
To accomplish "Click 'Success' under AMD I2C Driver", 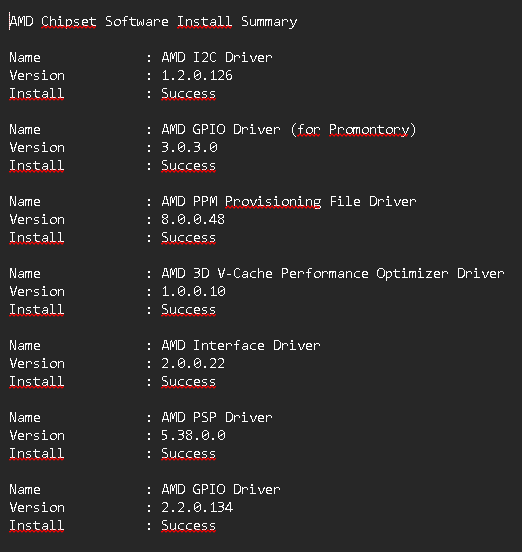I will click(x=188, y=94).
